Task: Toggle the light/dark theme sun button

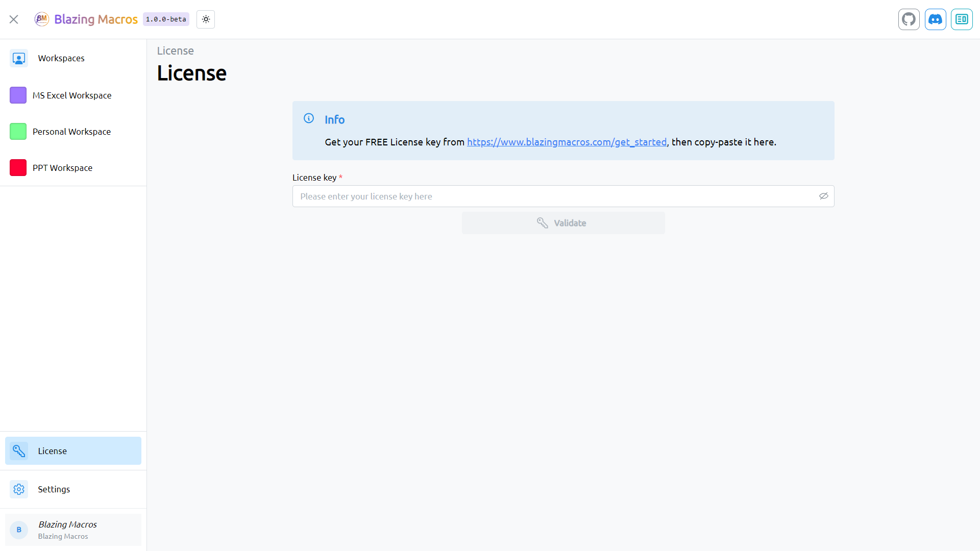Action: click(x=206, y=19)
